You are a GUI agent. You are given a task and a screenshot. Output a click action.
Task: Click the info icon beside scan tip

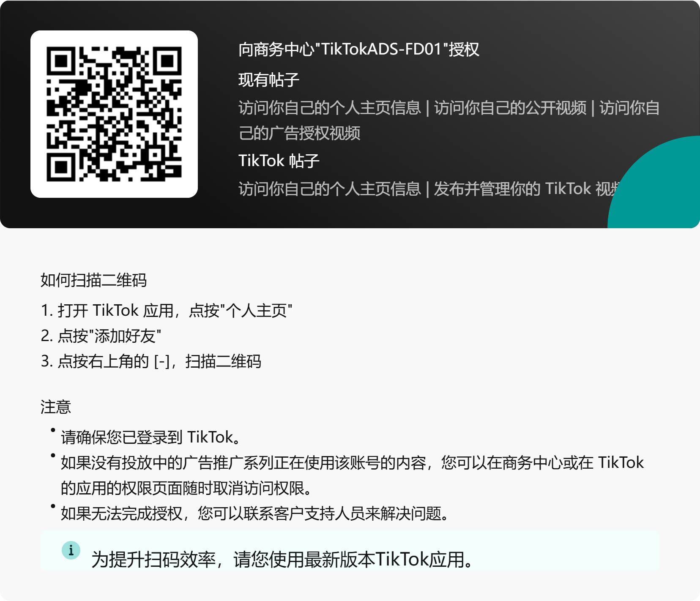[71, 550]
